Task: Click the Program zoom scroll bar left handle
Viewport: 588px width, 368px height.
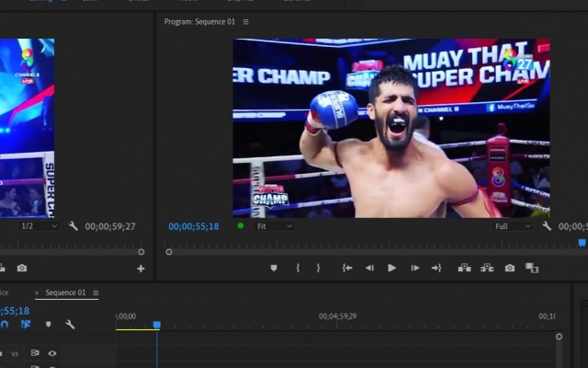Action: point(169,252)
